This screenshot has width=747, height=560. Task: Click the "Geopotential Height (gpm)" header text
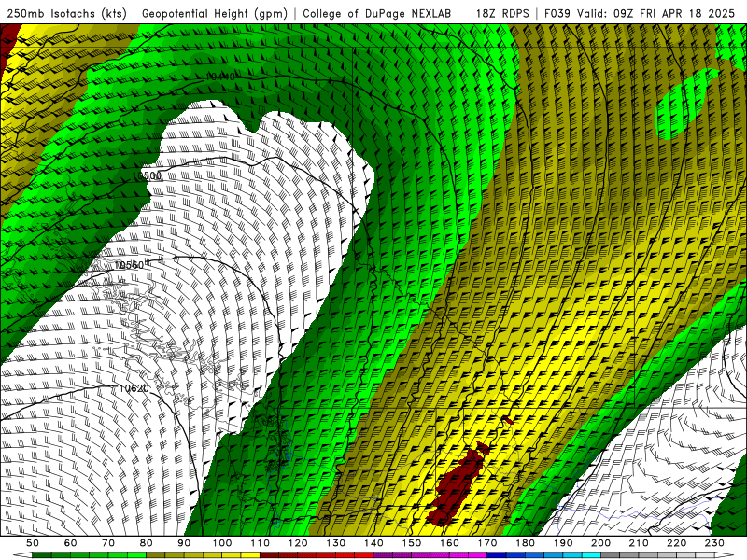tap(215, 13)
